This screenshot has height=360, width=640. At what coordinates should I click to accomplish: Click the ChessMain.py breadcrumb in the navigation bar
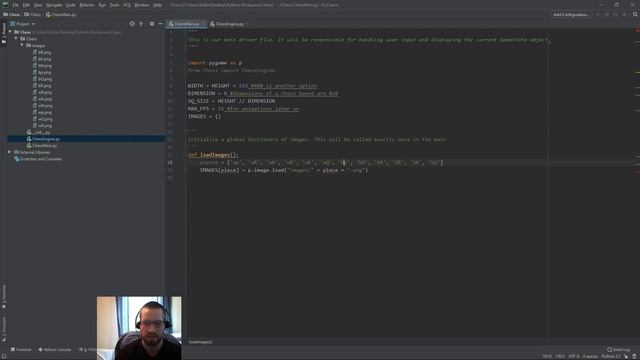coord(61,14)
